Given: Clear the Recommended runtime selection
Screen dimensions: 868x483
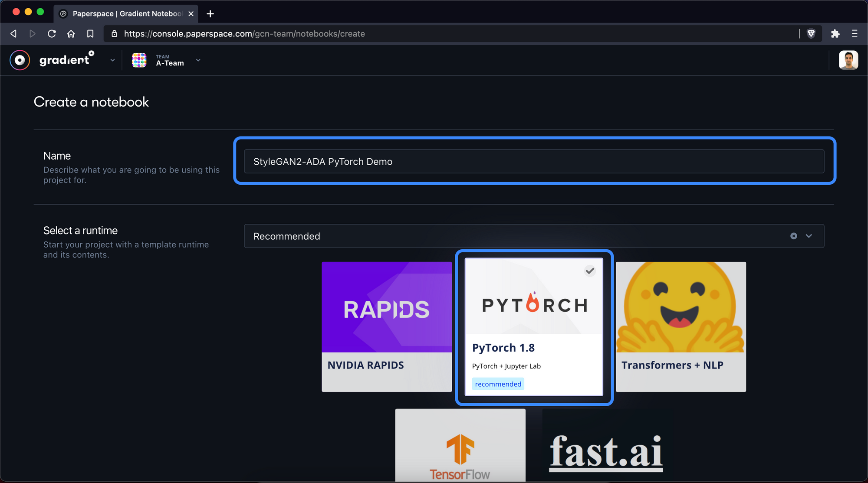Looking at the screenshot, I should tap(793, 236).
